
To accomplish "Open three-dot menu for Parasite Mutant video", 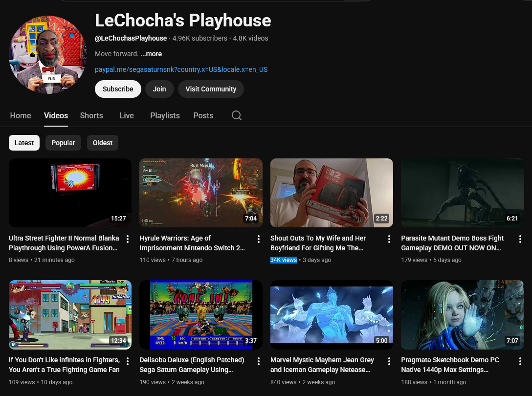I will click(x=520, y=239).
